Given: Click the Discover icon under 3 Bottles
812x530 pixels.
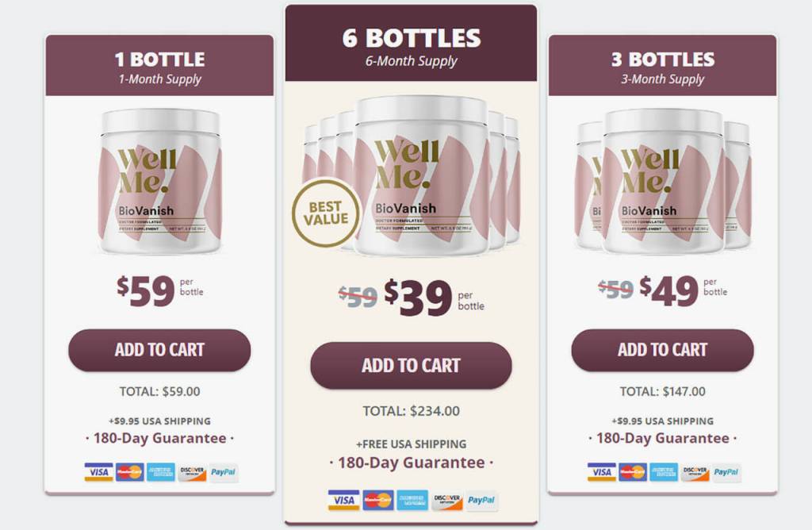Looking at the screenshot, I should 695,472.
